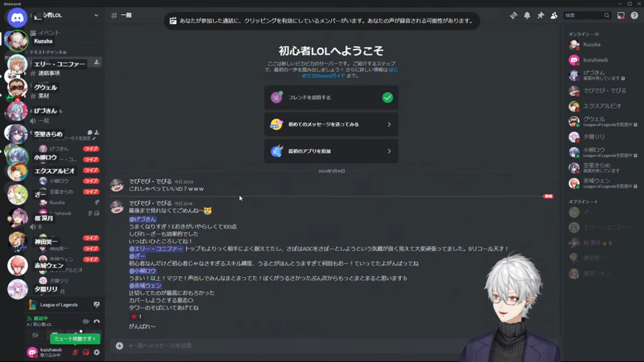Collapse テキストチャンネル category
The height and width of the screenshot is (362, 644).
tap(47, 52)
